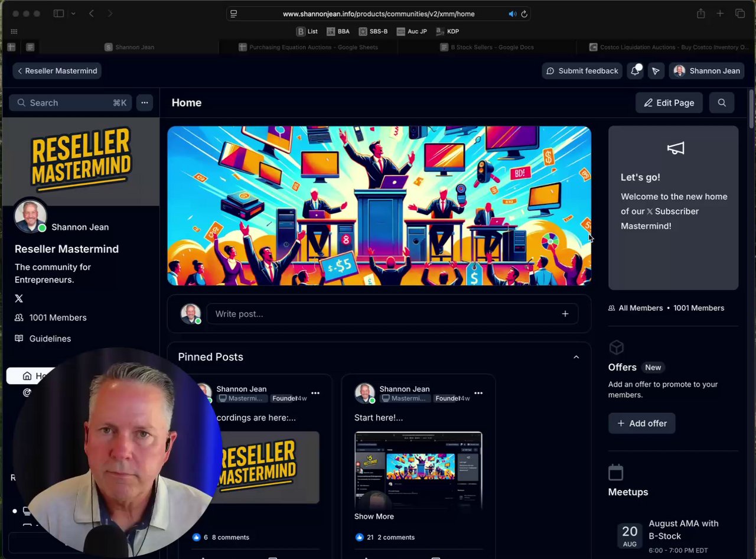Click the pinned tab with lines icon
This screenshot has width=756, height=559.
tap(30, 47)
